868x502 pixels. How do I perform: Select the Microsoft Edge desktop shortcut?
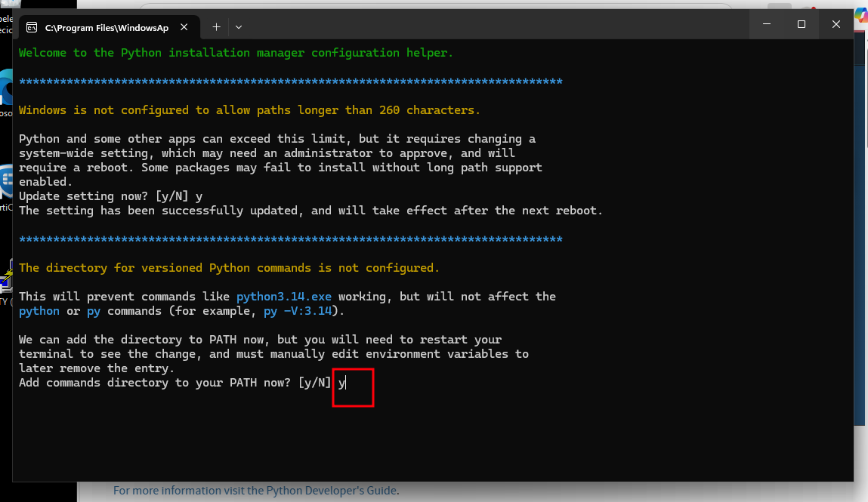(6, 89)
